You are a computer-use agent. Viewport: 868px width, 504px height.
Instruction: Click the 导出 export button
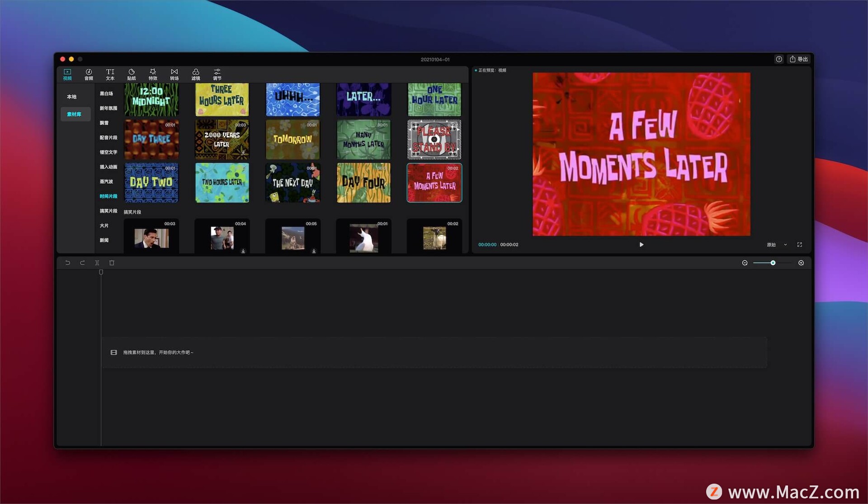[x=799, y=59]
